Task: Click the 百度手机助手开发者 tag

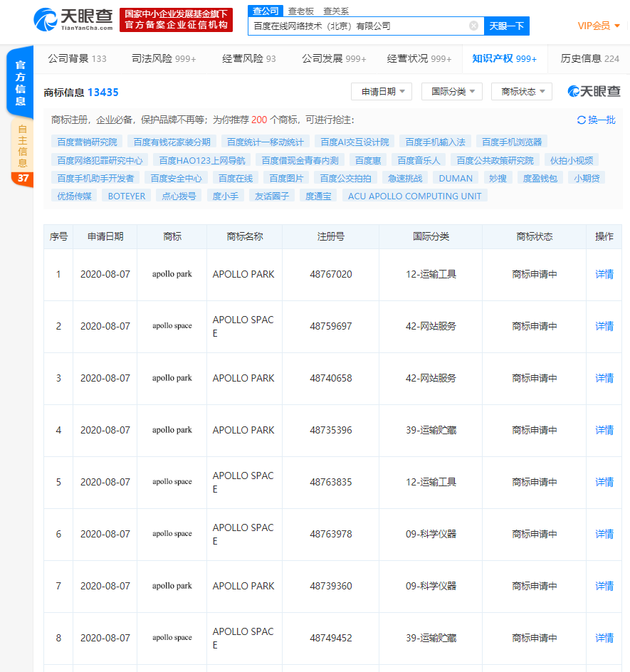Action: pos(95,178)
